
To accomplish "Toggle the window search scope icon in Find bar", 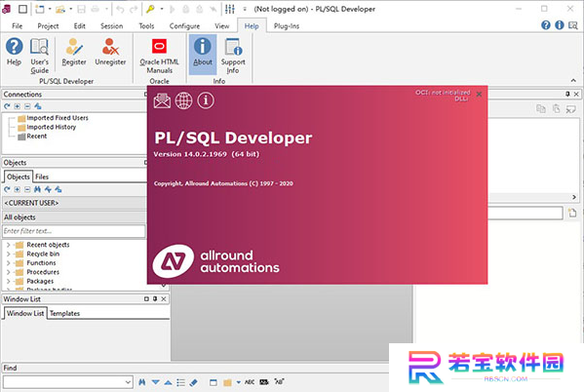I will point(214,382).
